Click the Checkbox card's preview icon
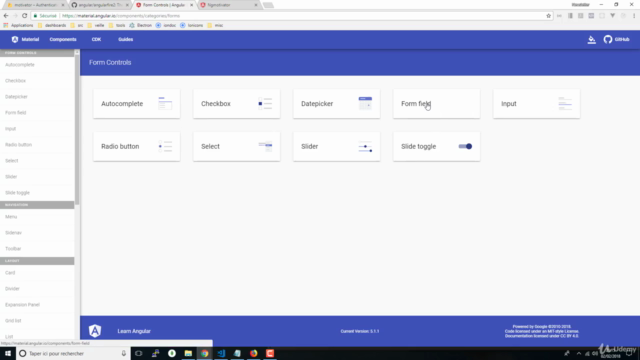640x360 pixels. [265, 103]
